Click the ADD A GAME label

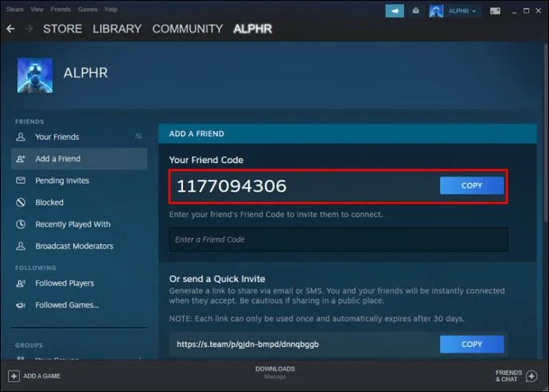(x=41, y=376)
